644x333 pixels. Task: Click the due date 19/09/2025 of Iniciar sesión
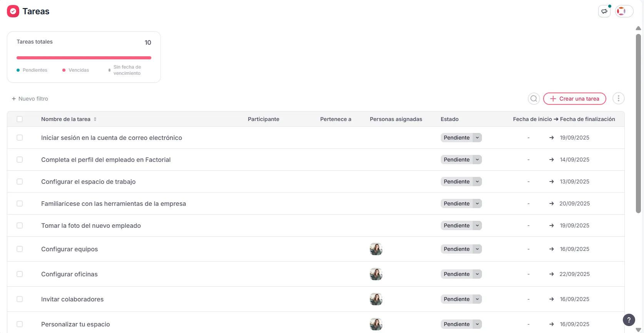tap(574, 138)
